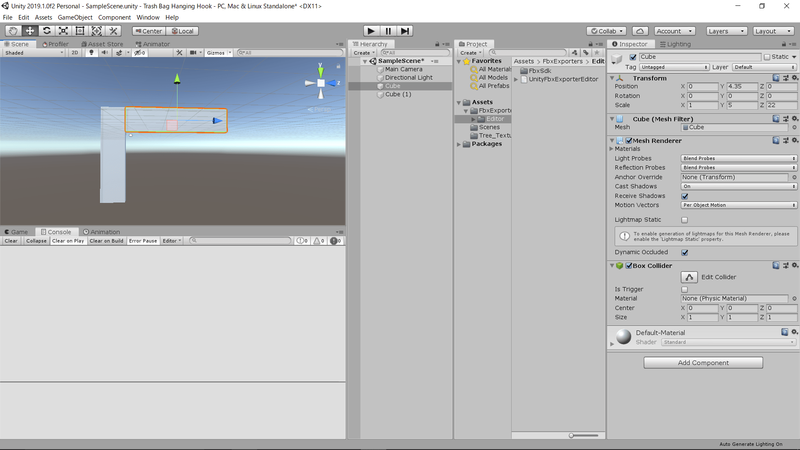800x450 pixels.
Task: Open the Window menu
Action: (x=148, y=17)
